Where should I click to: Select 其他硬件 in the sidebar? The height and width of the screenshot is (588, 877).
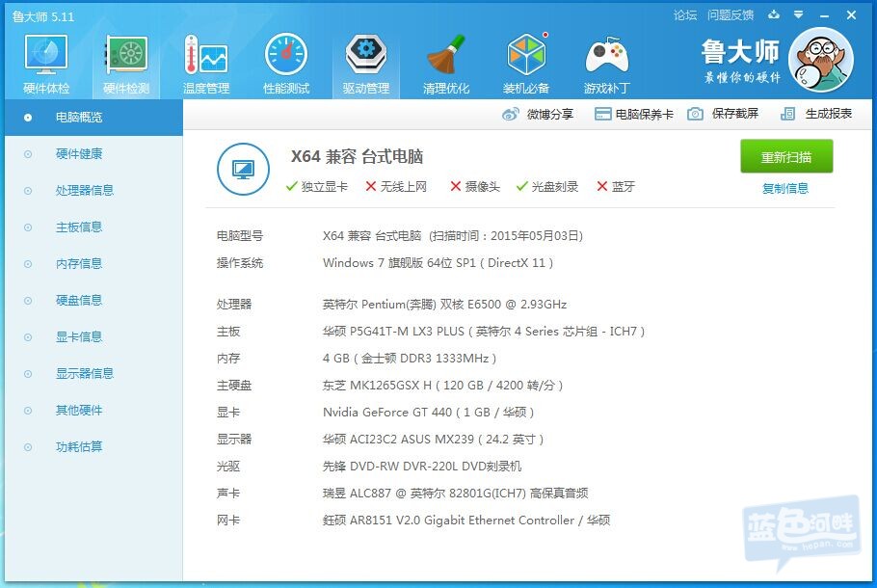tap(93, 410)
